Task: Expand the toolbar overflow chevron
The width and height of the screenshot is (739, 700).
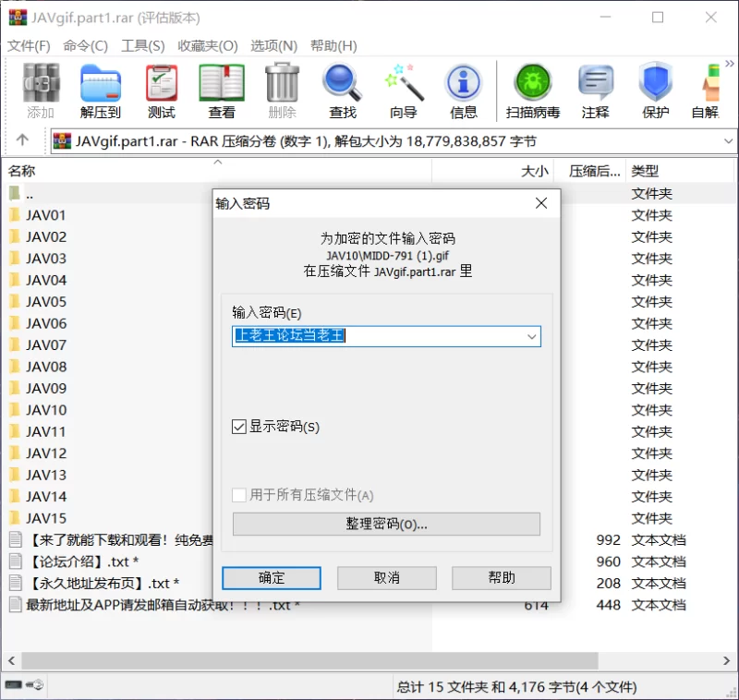Action: click(x=729, y=63)
